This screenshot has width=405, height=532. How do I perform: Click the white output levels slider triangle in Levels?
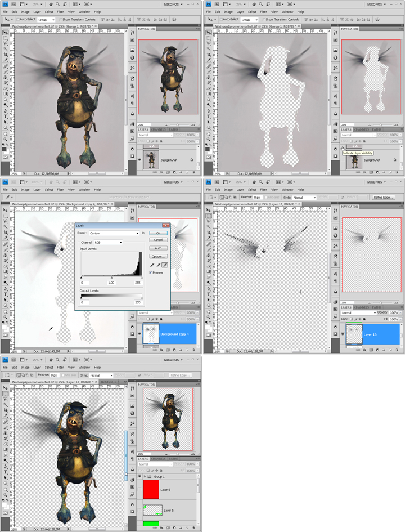(x=142, y=298)
